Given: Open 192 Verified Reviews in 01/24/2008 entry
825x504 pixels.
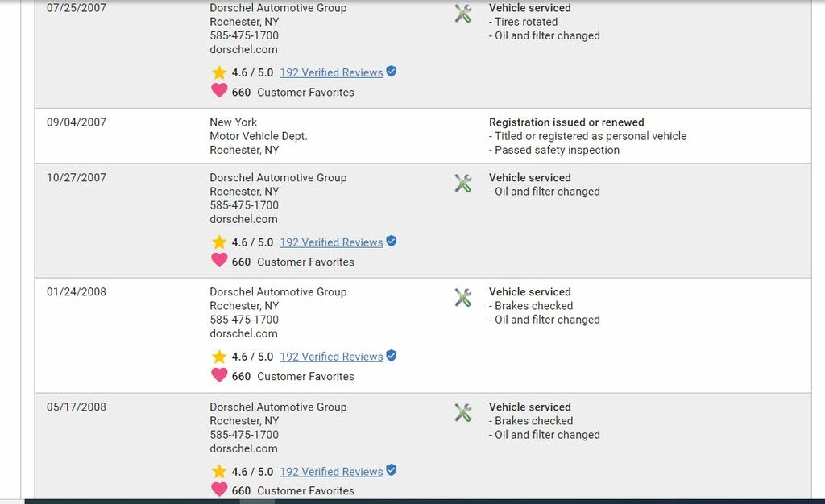Looking at the screenshot, I should click(331, 357).
